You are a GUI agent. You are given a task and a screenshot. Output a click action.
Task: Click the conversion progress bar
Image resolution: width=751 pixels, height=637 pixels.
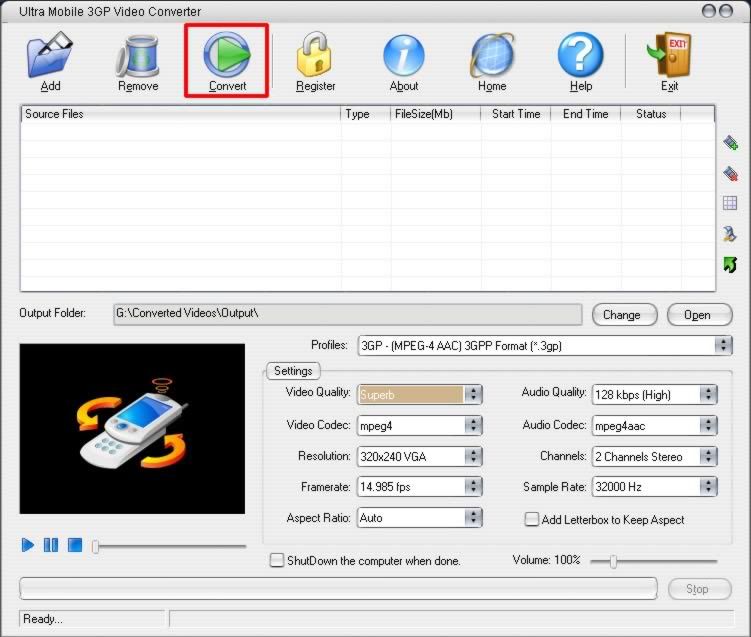[338, 588]
